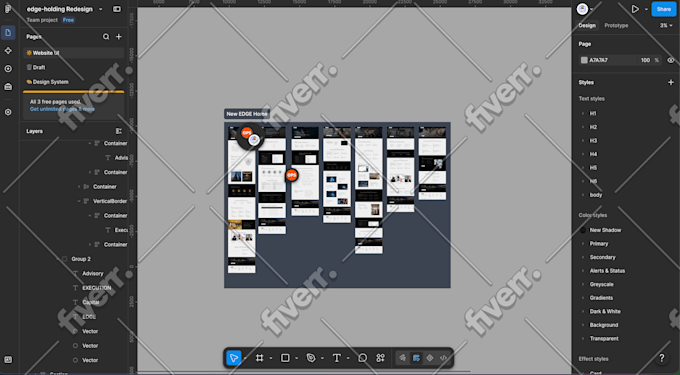Collapse all layers icon in Layers header
The width and height of the screenshot is (680, 375).
pos(118,131)
